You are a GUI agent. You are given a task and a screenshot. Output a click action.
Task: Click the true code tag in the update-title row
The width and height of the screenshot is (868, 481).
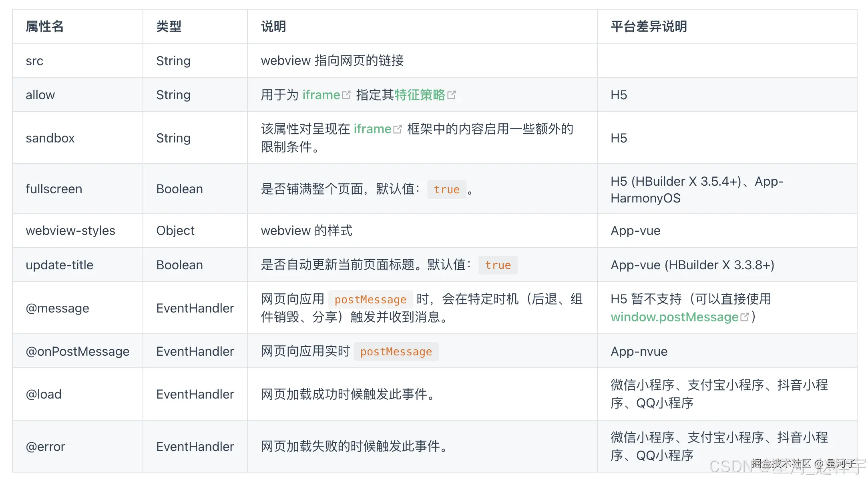[x=498, y=265]
